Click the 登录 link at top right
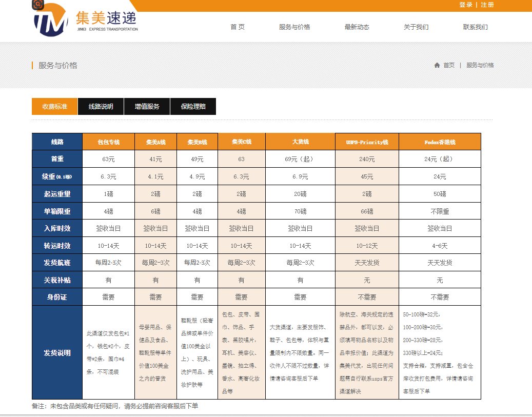Viewport: 532px width, 417px height. (x=465, y=5)
